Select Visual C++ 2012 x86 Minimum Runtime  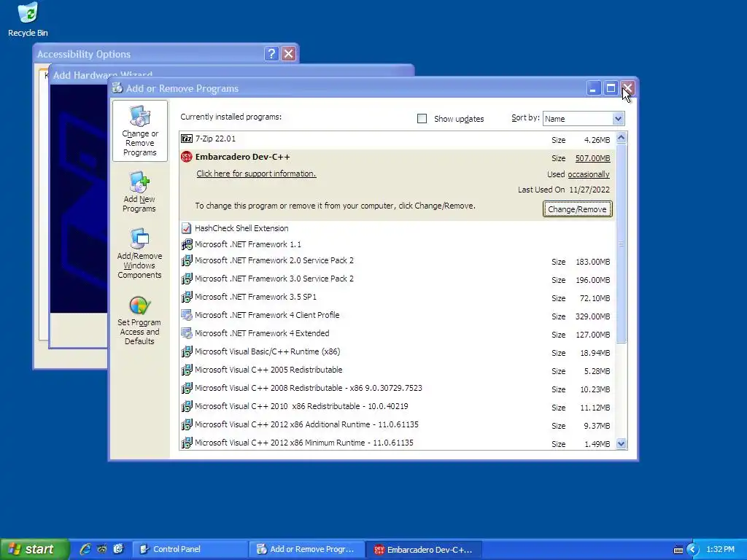click(398, 443)
